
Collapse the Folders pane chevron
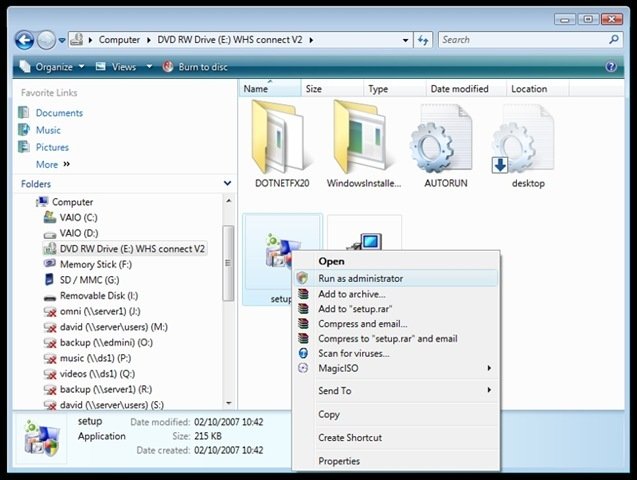tap(228, 184)
